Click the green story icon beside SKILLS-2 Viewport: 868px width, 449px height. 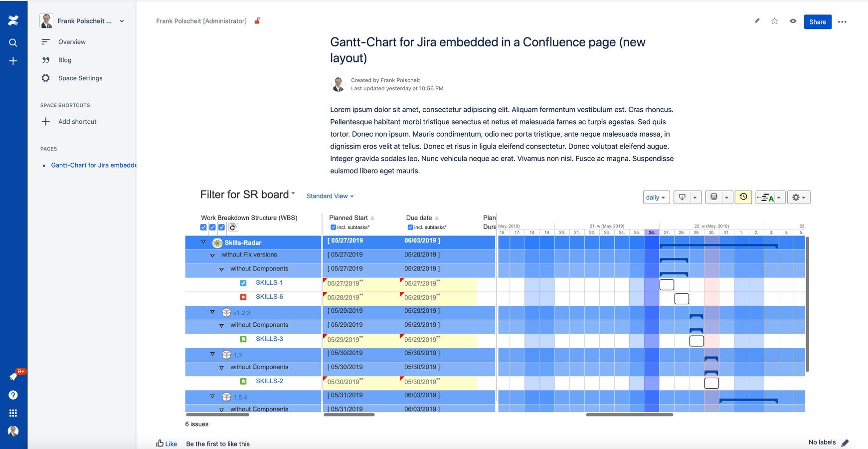coord(243,381)
